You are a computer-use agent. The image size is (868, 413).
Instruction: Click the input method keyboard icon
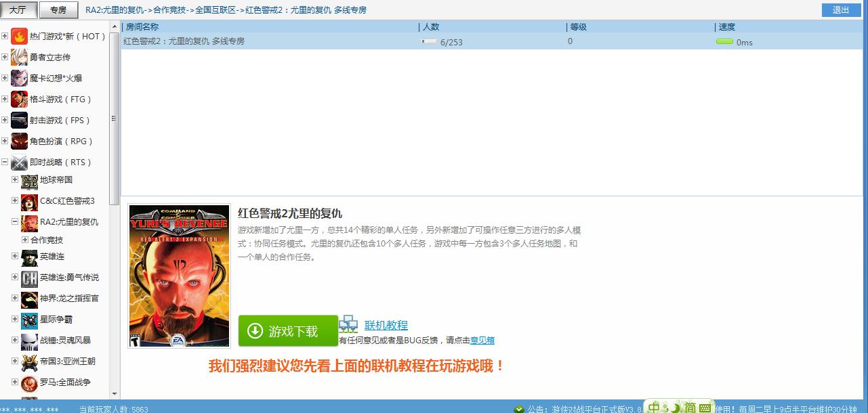pos(706,408)
